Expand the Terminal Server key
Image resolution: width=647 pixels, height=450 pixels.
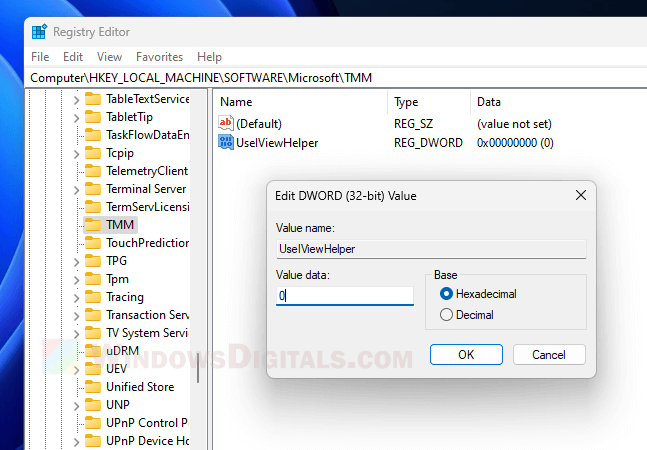[76, 190]
